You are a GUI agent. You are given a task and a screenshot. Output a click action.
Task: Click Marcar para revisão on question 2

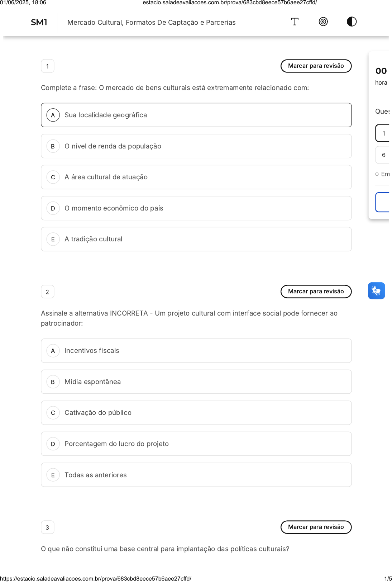(x=316, y=292)
